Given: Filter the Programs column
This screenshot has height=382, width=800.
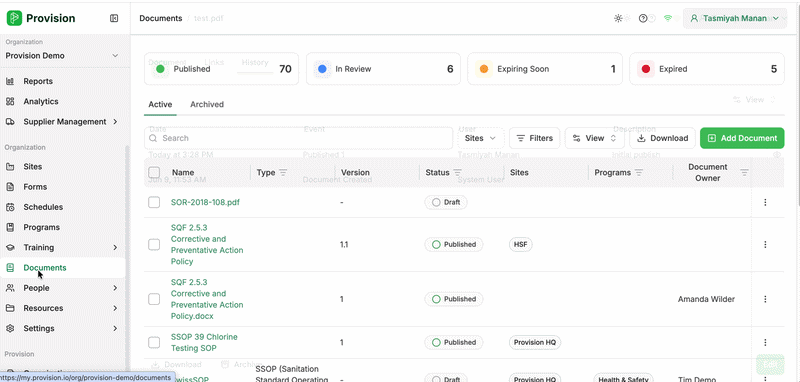Looking at the screenshot, I should (x=638, y=173).
